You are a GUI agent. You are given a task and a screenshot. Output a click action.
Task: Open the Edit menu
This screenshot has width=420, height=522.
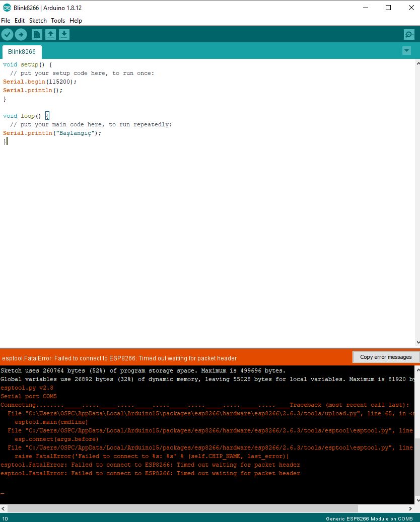[20, 20]
